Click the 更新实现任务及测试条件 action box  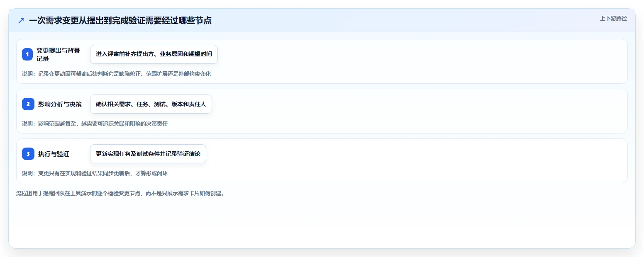148,154
